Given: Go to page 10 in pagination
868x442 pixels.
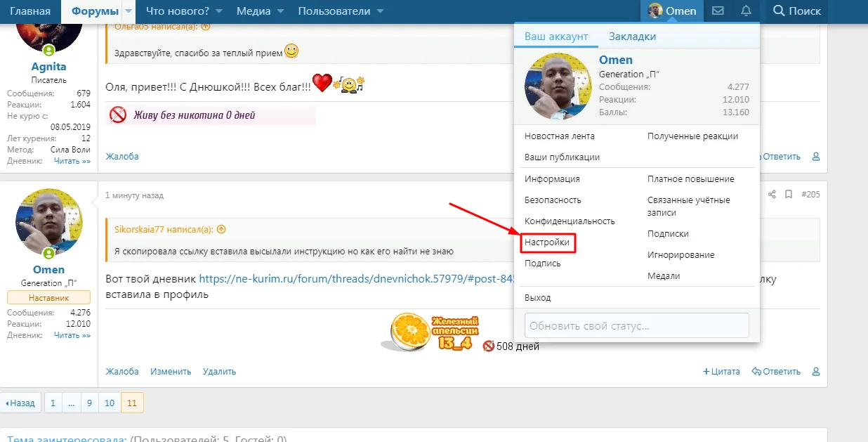Looking at the screenshot, I should tap(110, 403).
